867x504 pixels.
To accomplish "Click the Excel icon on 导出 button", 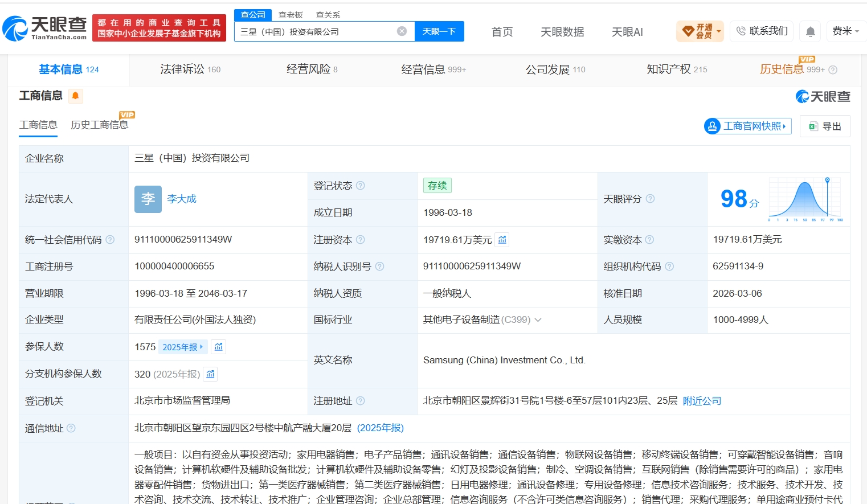I will tap(813, 126).
